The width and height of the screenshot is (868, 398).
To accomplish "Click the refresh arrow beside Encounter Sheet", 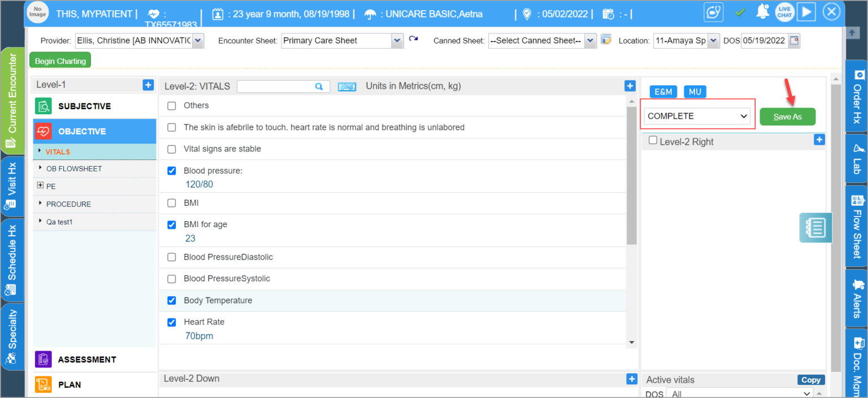I will [413, 40].
